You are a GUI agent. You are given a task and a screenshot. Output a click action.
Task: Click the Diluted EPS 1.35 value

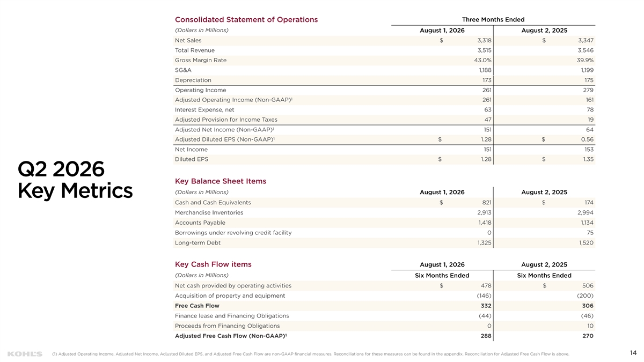(x=588, y=159)
